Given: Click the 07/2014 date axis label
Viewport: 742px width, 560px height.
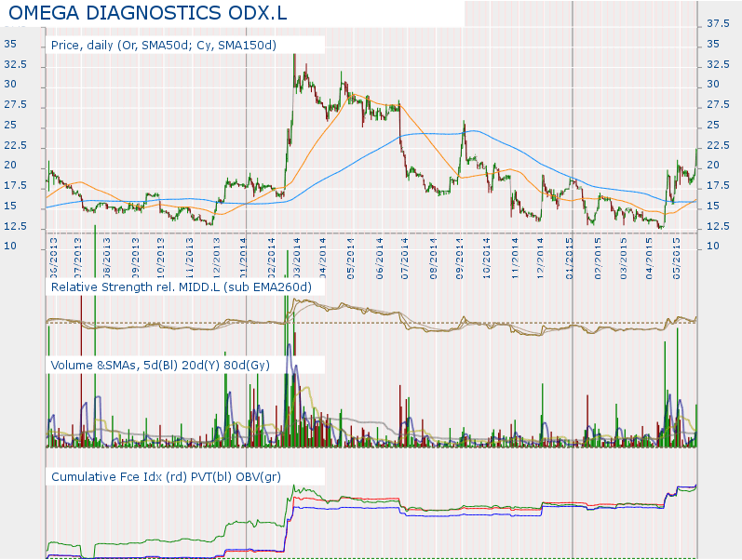Looking at the screenshot, I should 405,259.
